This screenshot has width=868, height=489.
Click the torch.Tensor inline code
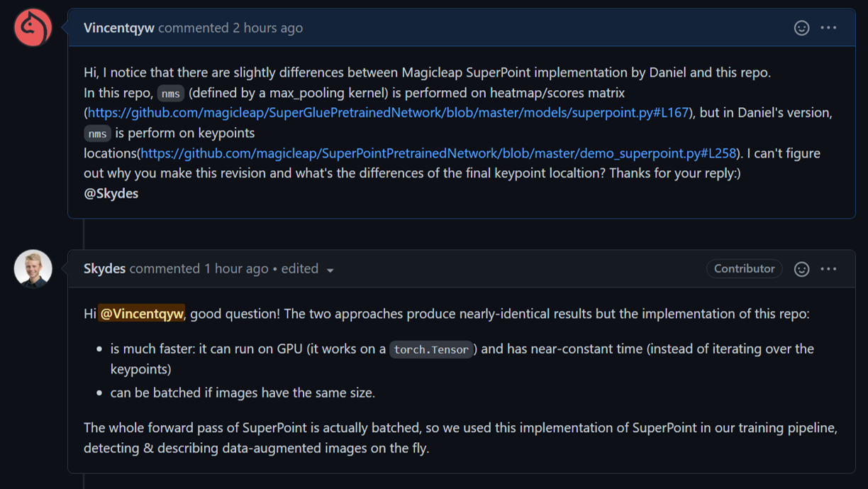pos(431,350)
